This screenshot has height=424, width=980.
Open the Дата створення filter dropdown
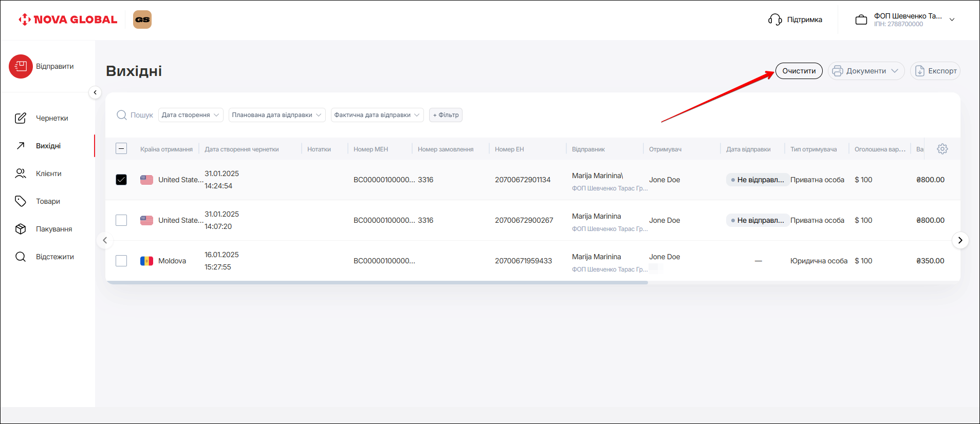pos(190,115)
